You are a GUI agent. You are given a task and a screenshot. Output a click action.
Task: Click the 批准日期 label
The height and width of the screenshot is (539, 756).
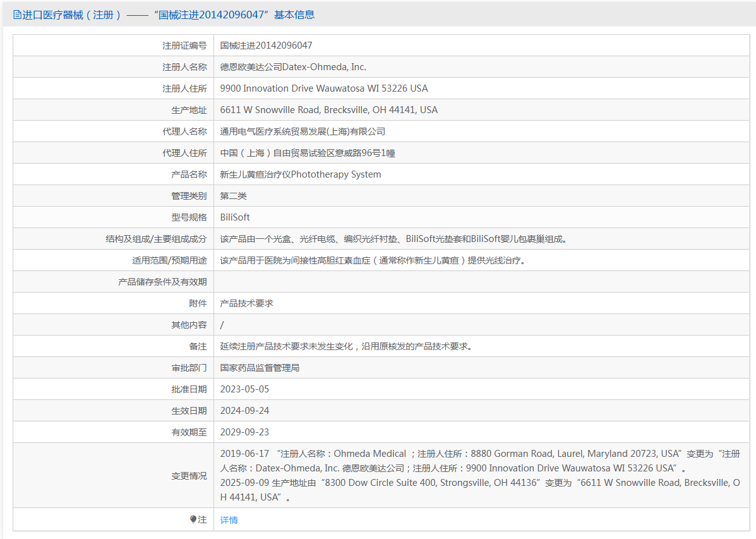pos(189,389)
